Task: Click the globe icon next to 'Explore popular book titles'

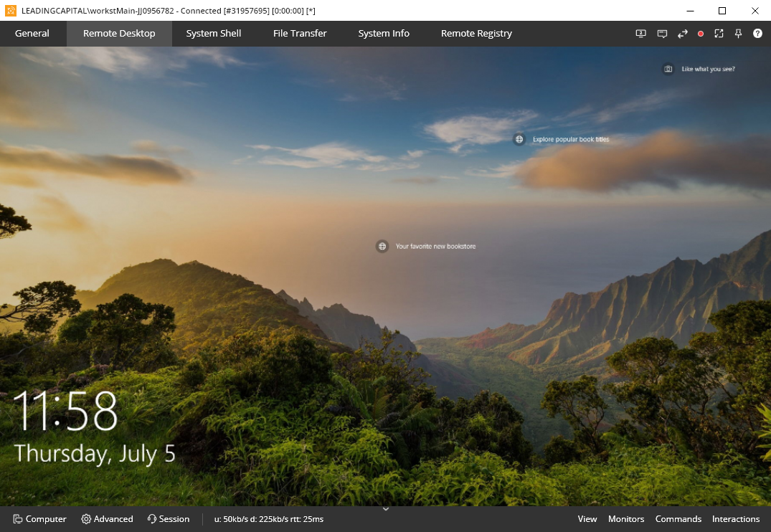Action: [x=519, y=139]
